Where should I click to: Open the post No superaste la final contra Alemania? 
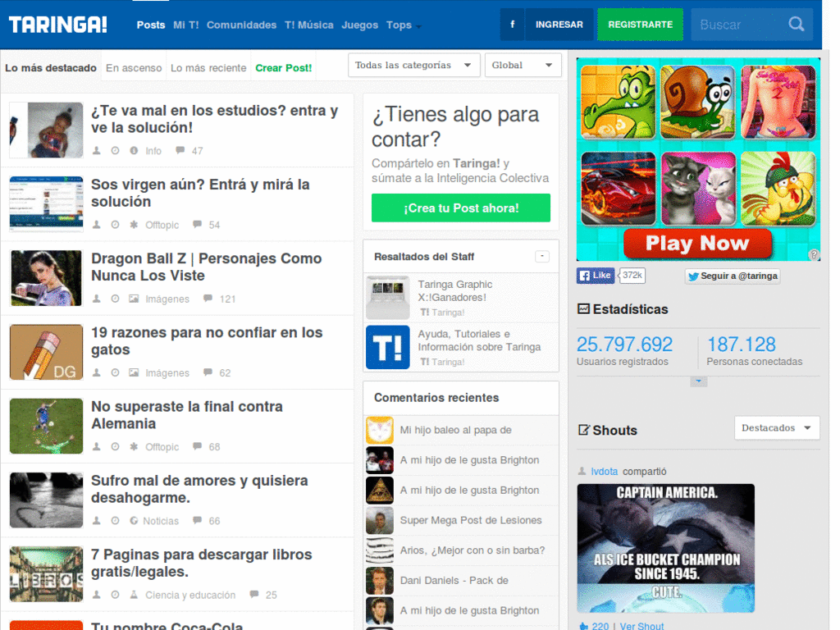(x=187, y=415)
